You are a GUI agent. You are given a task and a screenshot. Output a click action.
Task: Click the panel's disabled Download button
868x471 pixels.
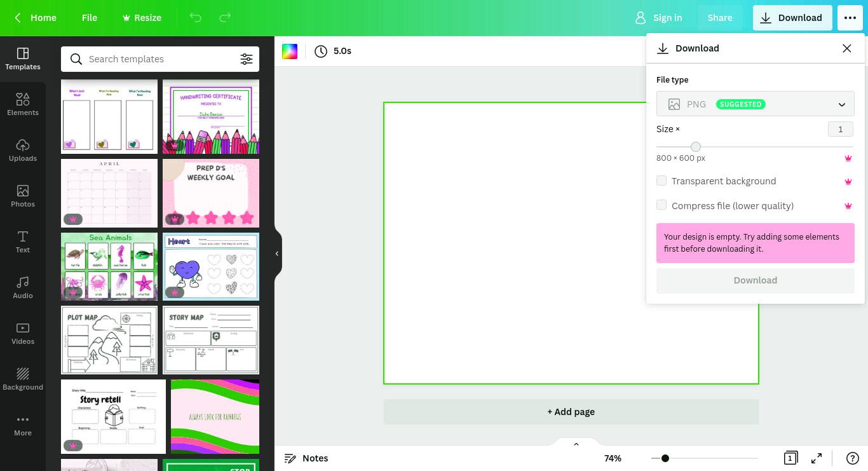(756, 280)
